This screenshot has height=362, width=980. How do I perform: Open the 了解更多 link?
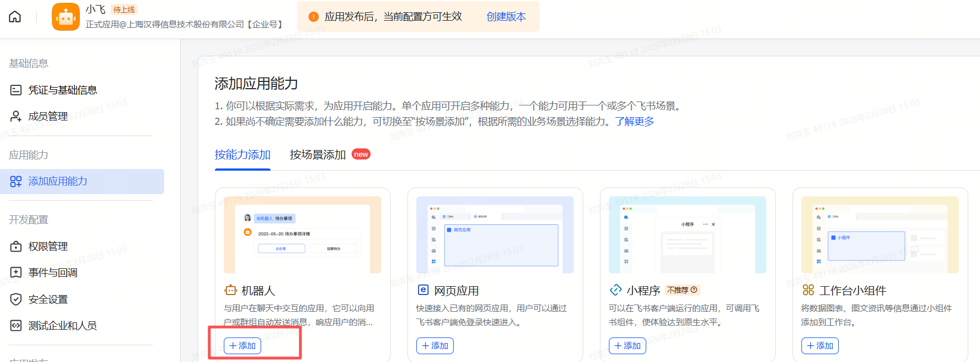(x=635, y=122)
